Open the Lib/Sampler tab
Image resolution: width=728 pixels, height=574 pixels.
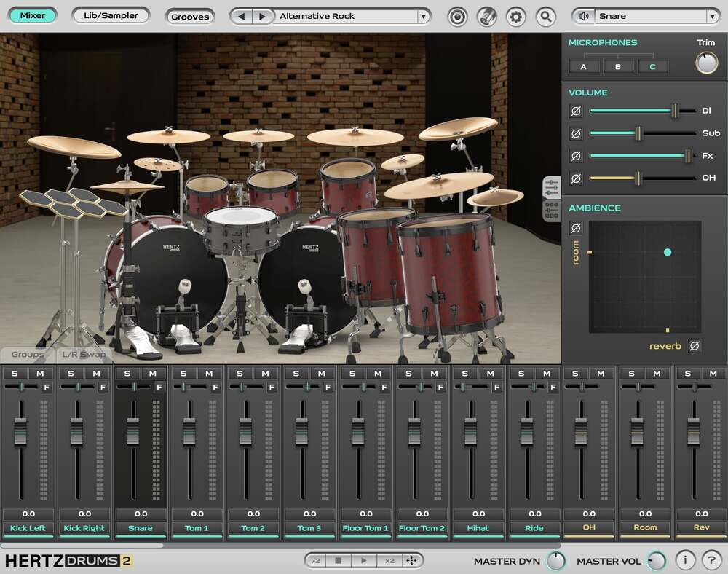pos(111,16)
